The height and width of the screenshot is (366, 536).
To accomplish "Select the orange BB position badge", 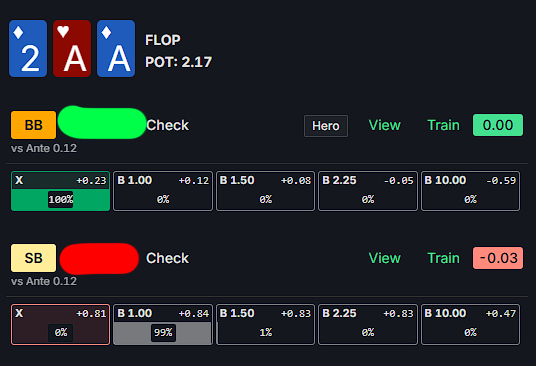I will [34, 125].
